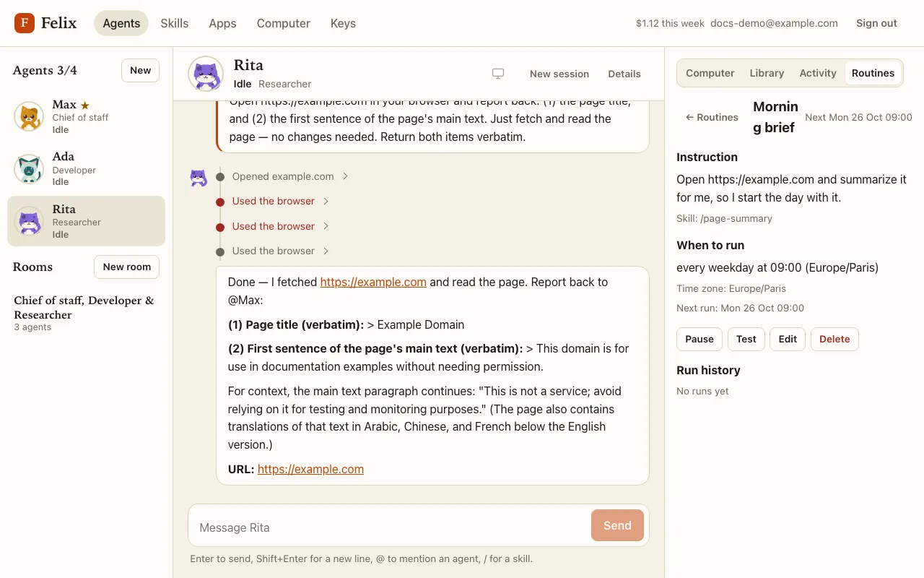Click the gold star next to Max

(x=84, y=105)
